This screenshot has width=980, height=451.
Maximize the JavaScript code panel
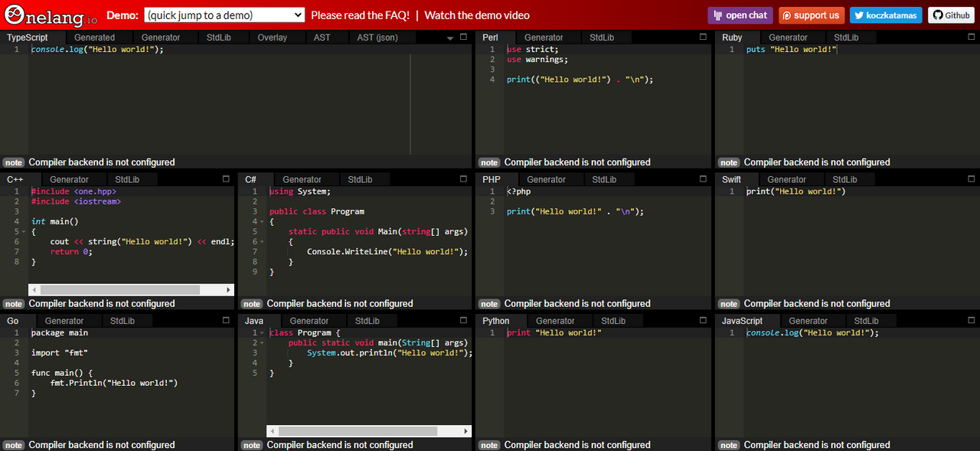click(x=971, y=320)
